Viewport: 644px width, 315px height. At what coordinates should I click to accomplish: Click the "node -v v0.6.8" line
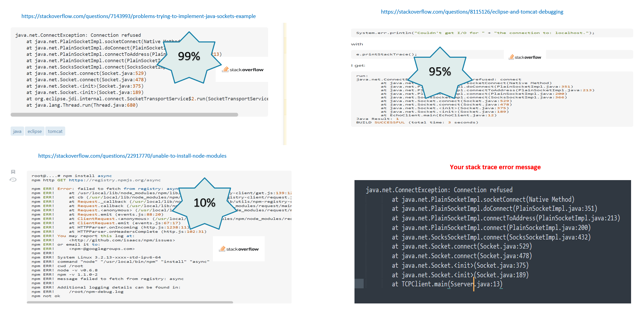coord(65,270)
